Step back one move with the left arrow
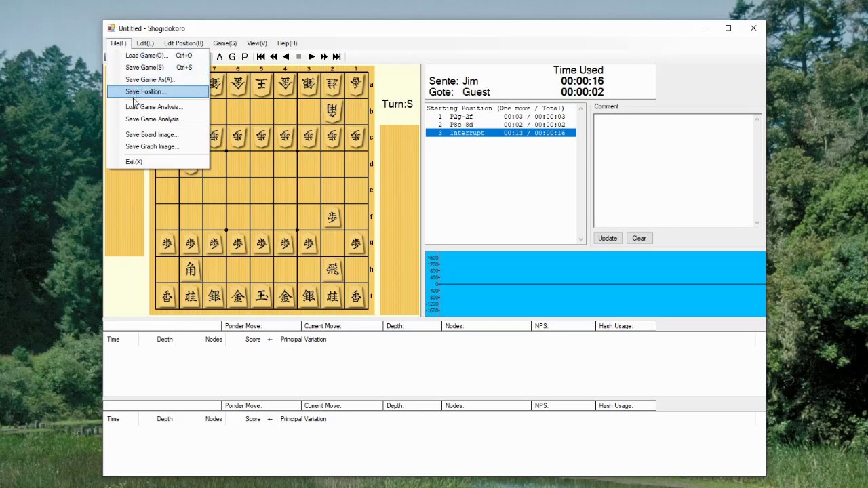This screenshot has width=868, height=488. [286, 57]
